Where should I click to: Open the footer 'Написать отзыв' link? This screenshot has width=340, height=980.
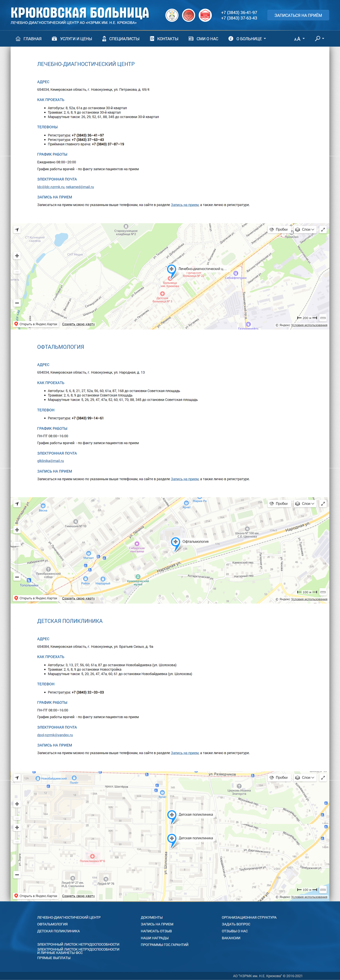[x=156, y=931]
